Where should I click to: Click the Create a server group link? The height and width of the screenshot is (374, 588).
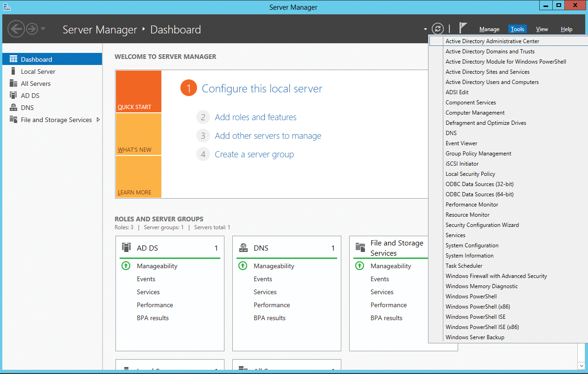coord(254,155)
